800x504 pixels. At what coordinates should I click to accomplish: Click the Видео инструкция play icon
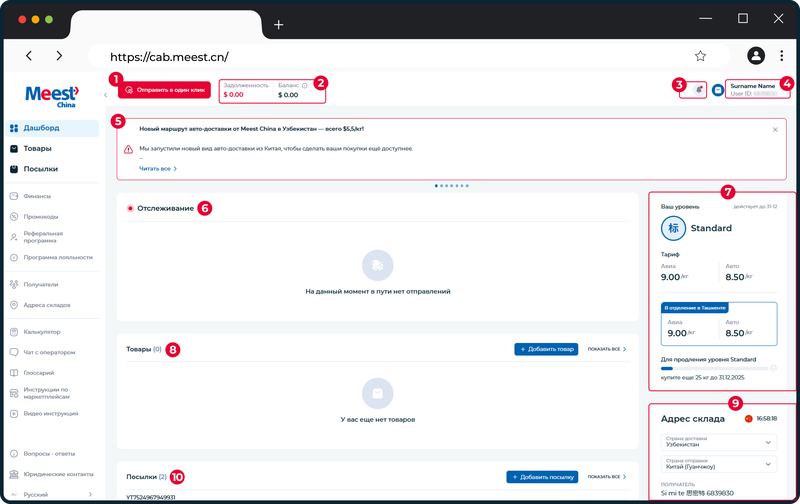pyautogui.click(x=14, y=414)
